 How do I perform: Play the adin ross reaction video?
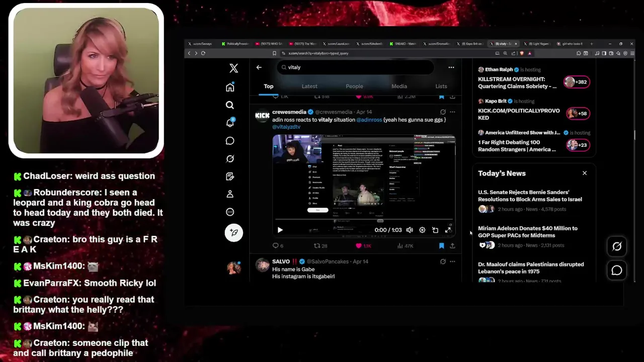pos(280,230)
